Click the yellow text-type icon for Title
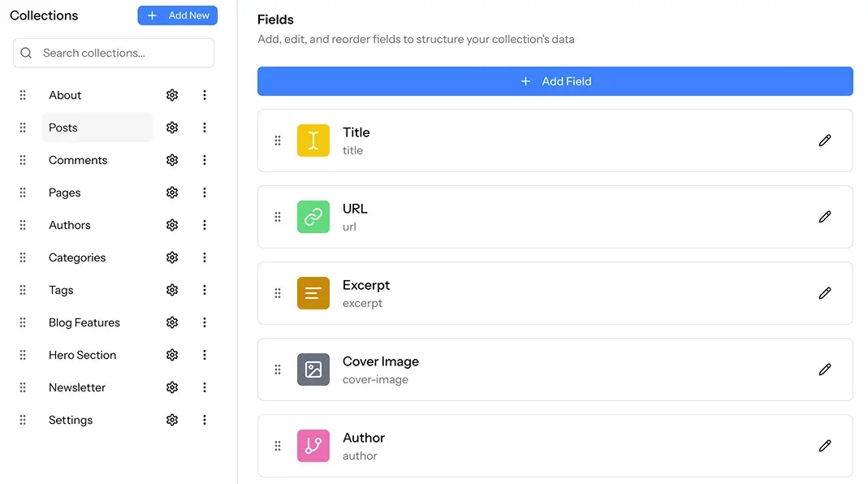868x484 pixels. click(x=313, y=140)
